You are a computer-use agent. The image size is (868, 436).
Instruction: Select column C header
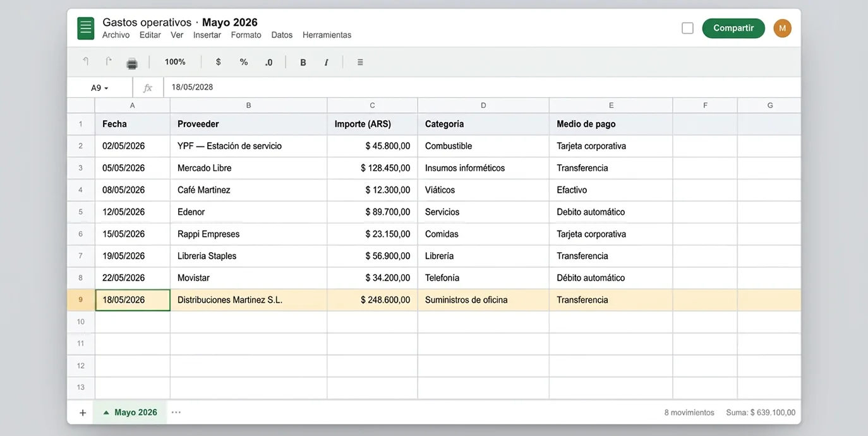pos(372,106)
